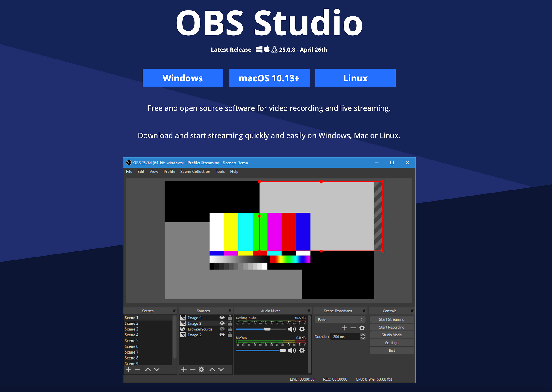This screenshot has height=392, width=552.
Task: Toggle the lock on BrowserSource
Action: [x=230, y=329]
